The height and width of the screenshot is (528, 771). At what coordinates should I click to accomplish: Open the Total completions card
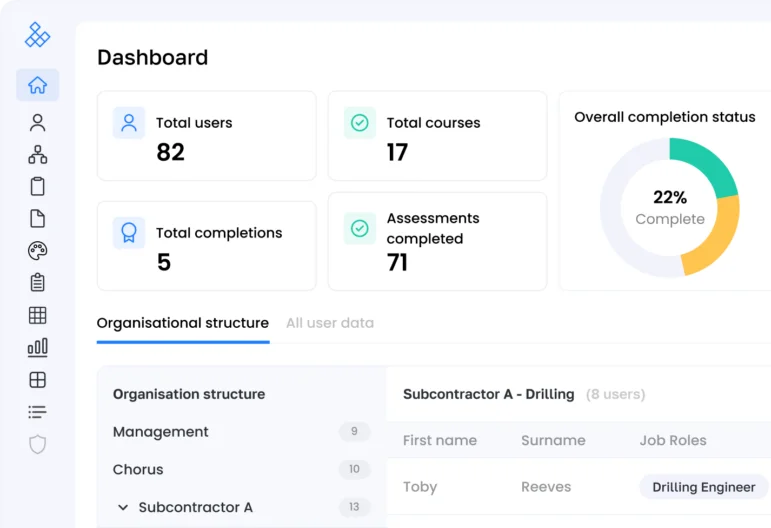207,246
